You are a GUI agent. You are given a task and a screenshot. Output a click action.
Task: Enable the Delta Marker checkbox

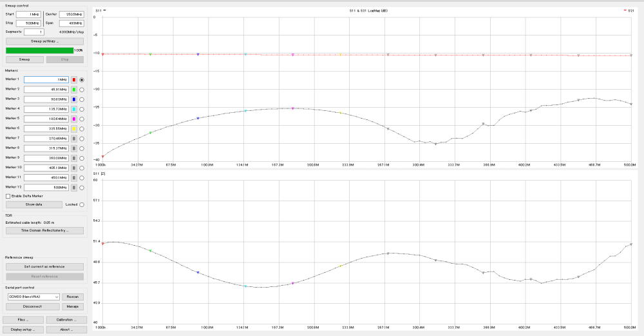[8, 196]
